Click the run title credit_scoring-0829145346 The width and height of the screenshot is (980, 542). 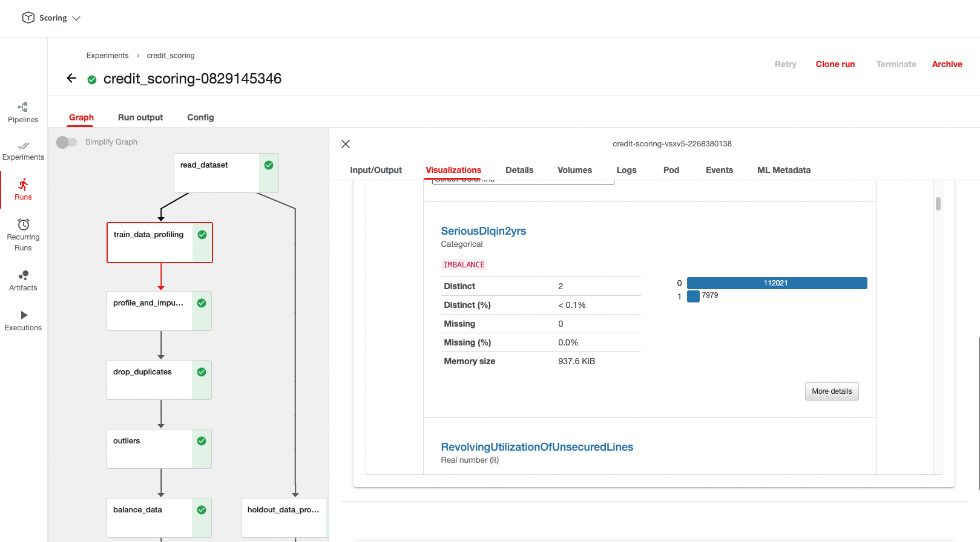pyautogui.click(x=192, y=79)
